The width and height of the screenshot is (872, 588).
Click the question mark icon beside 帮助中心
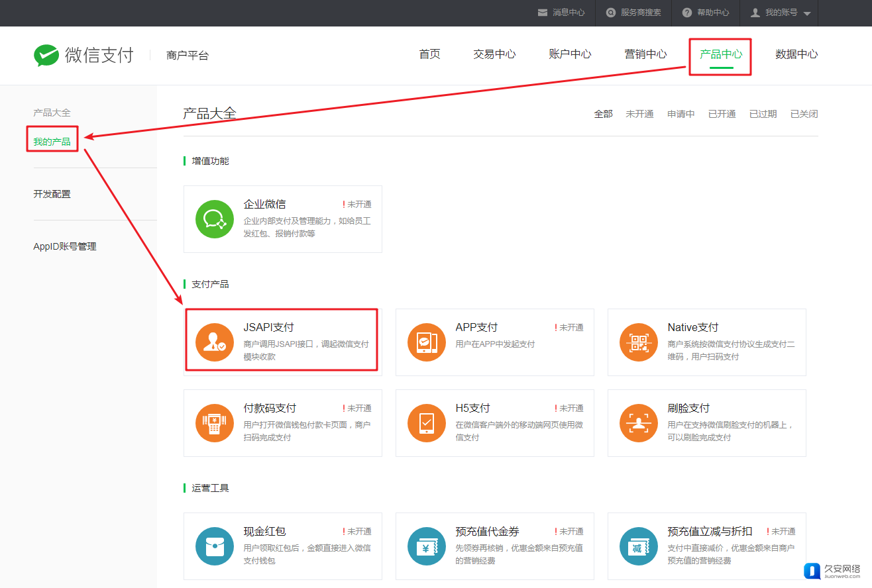(687, 13)
